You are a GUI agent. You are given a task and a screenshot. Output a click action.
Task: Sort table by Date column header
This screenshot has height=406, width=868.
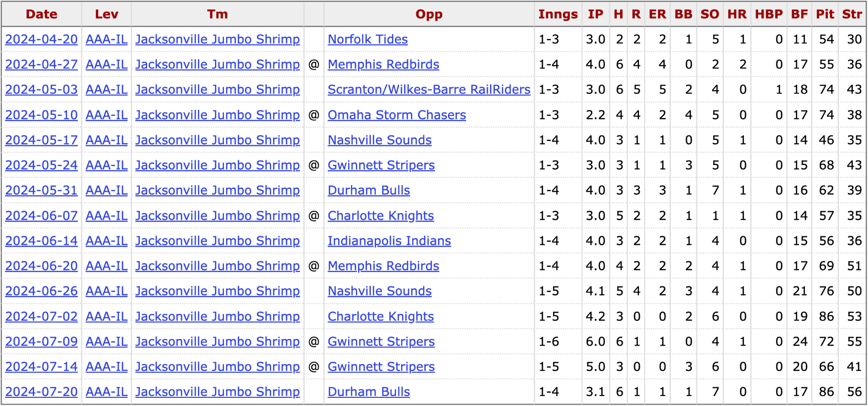point(41,14)
